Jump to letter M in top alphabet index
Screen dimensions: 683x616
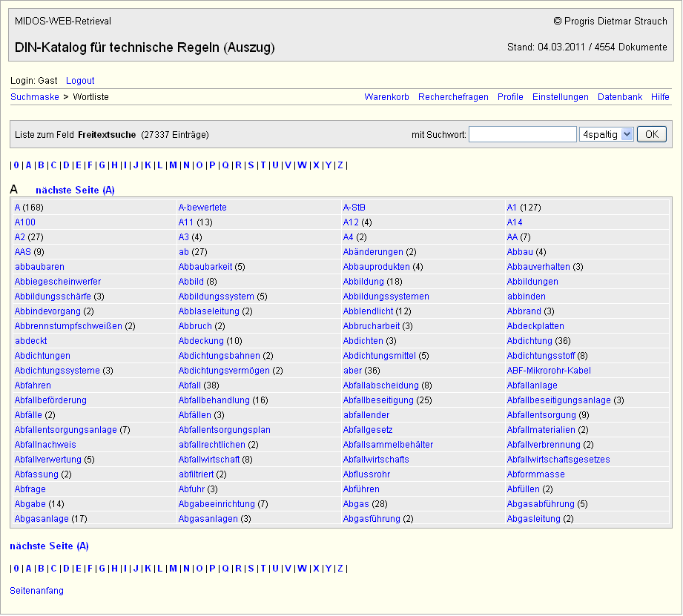[x=173, y=165]
